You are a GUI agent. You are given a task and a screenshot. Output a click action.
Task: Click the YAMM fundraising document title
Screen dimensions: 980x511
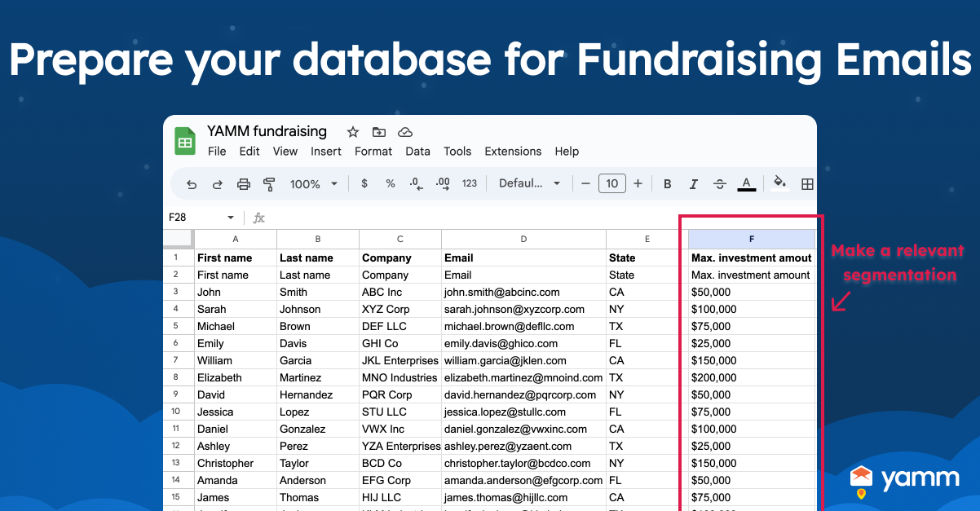(x=267, y=131)
